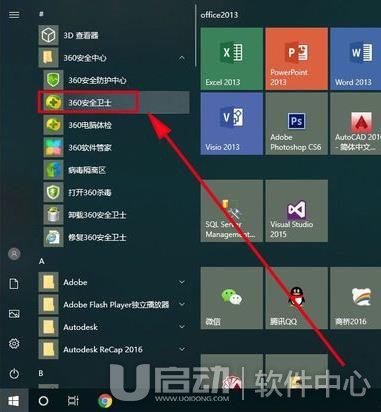Click the Power button in Start
The image size is (381, 412).
14,374
